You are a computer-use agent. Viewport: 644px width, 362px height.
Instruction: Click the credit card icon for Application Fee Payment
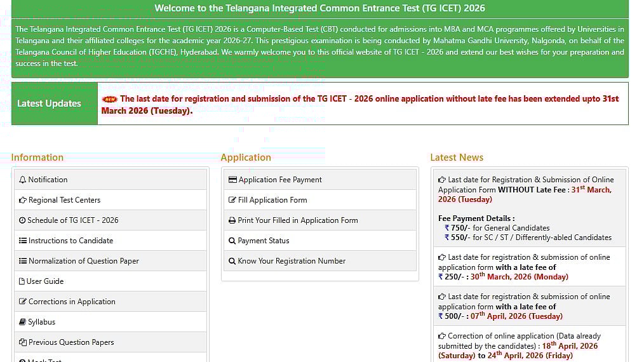pyautogui.click(x=232, y=180)
